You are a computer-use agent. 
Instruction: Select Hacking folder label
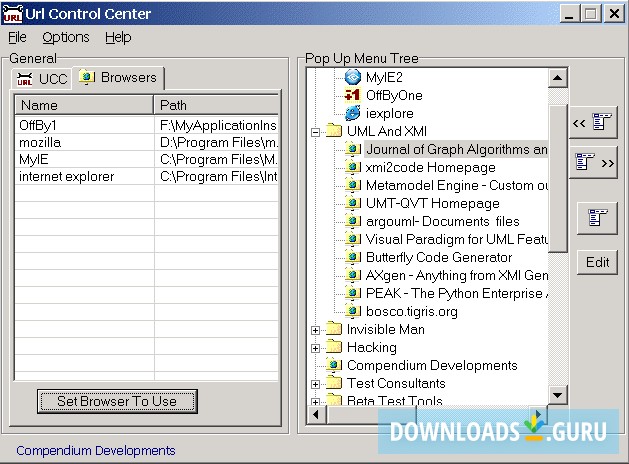pos(371,347)
